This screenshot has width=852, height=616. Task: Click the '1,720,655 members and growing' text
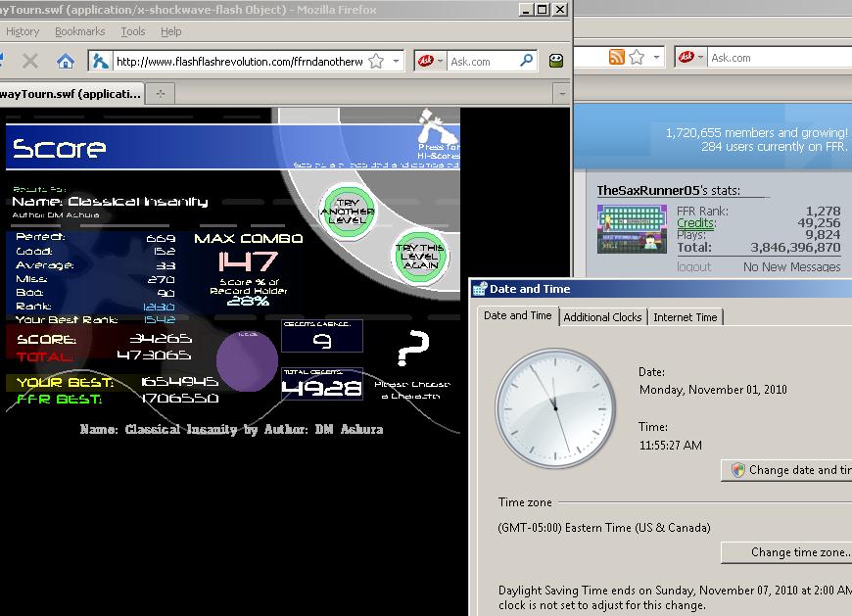pyautogui.click(x=756, y=132)
